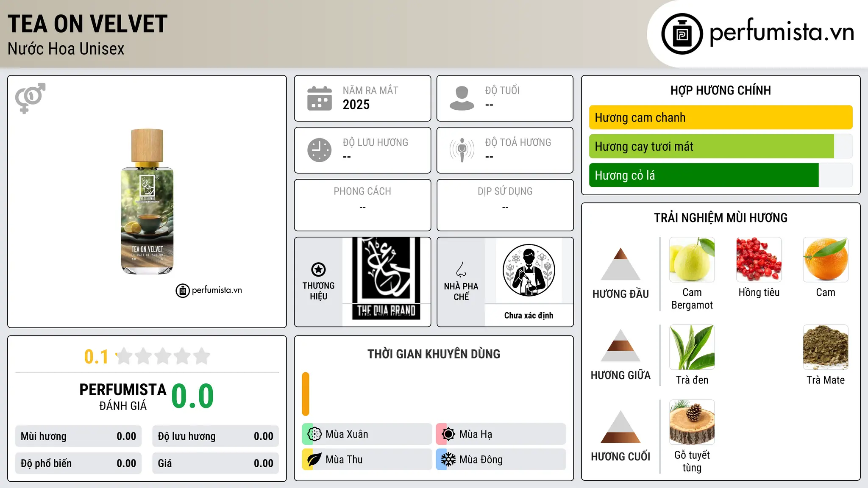
Task: Select the calendar icon beside Năm ra mắt
Action: [320, 98]
